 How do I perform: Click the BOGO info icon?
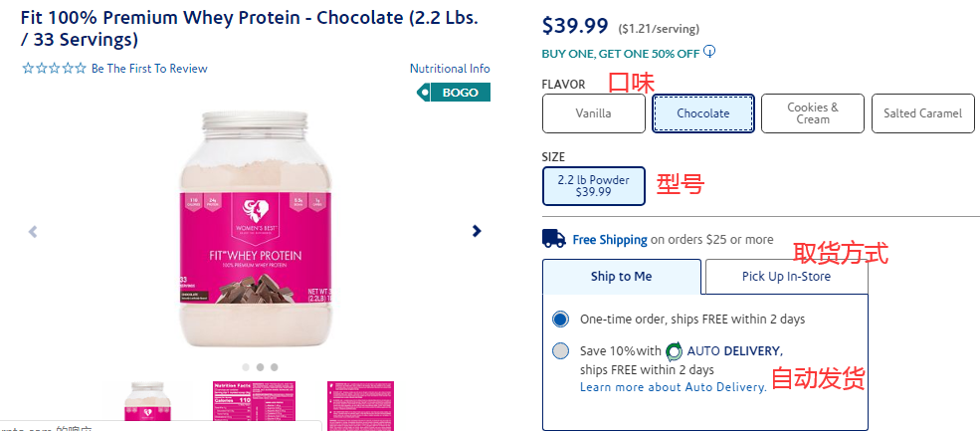point(709,53)
